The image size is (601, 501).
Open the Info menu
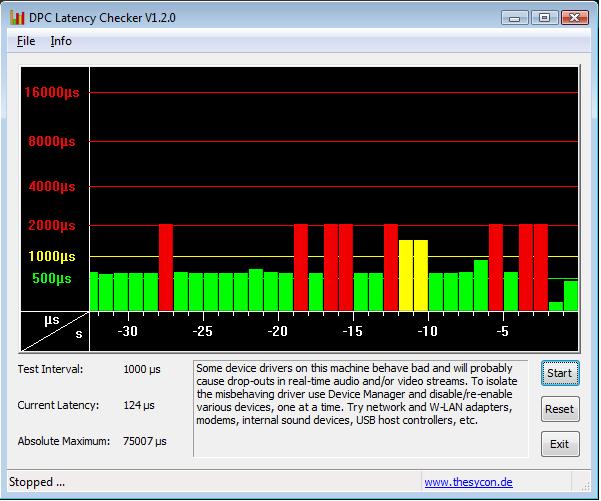pos(61,41)
